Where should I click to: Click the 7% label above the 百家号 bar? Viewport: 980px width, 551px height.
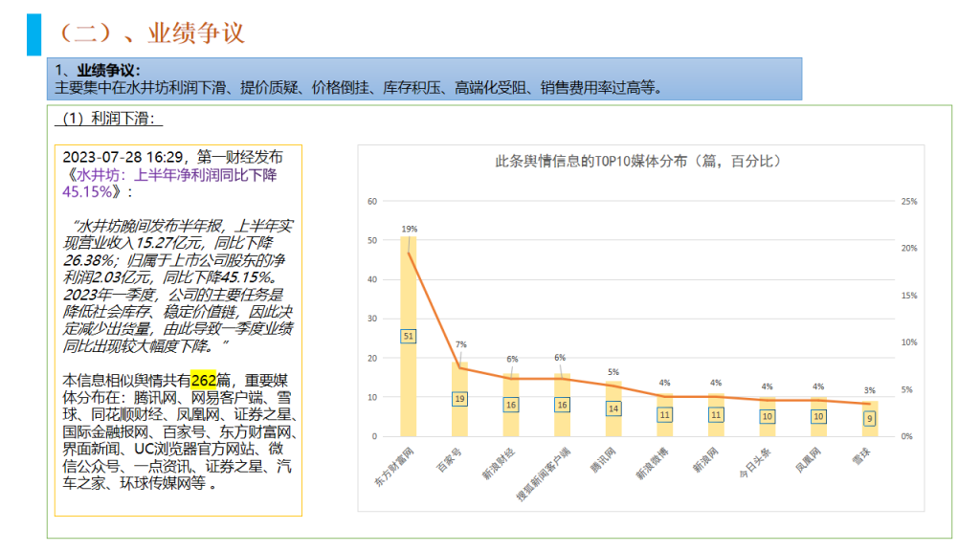click(x=460, y=344)
